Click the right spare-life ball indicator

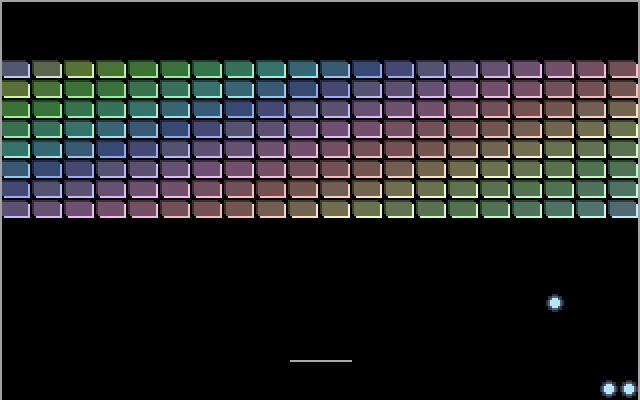[x=629, y=389]
